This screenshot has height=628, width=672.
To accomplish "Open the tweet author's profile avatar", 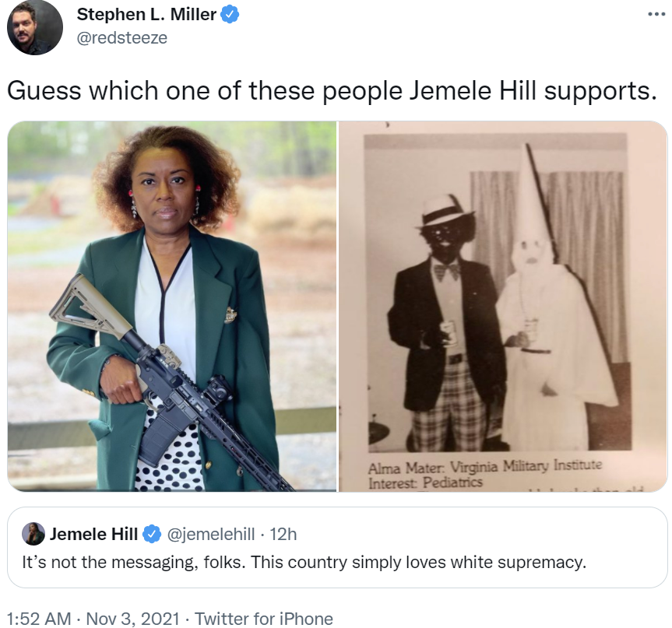I will pos(35,27).
